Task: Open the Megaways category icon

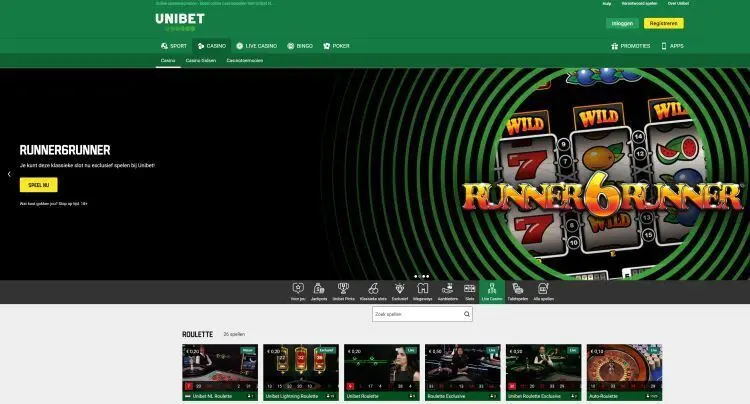Action: point(421,288)
